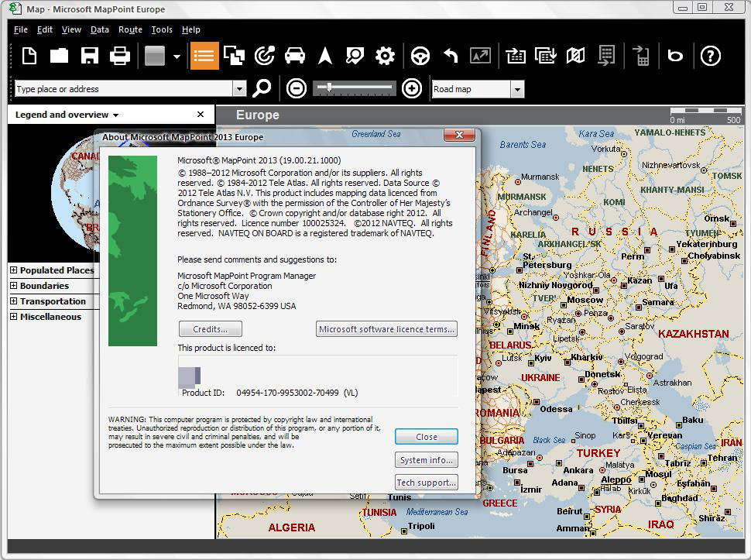Open the Tools menu

[x=162, y=29]
